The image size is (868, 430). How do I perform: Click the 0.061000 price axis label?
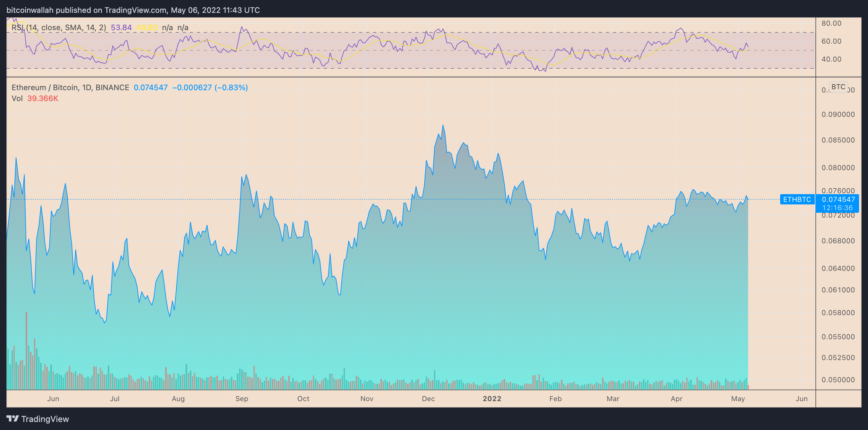[838, 290]
